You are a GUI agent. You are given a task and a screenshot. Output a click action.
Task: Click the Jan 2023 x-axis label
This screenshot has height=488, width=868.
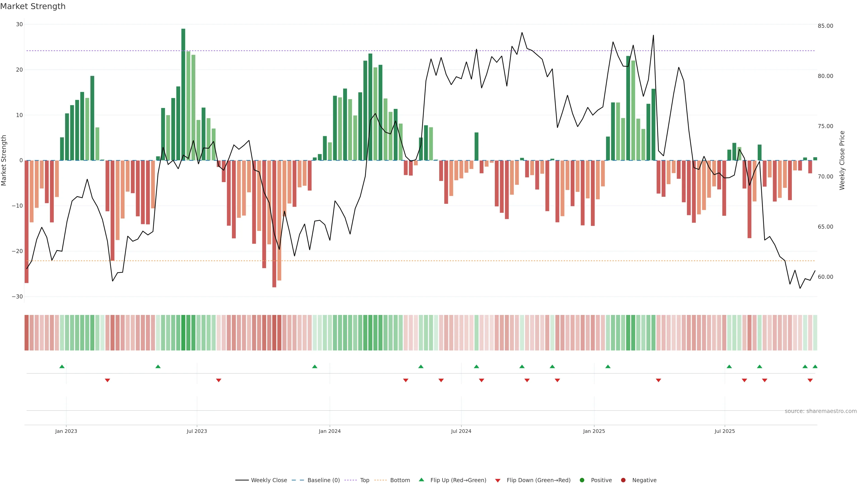(66, 431)
